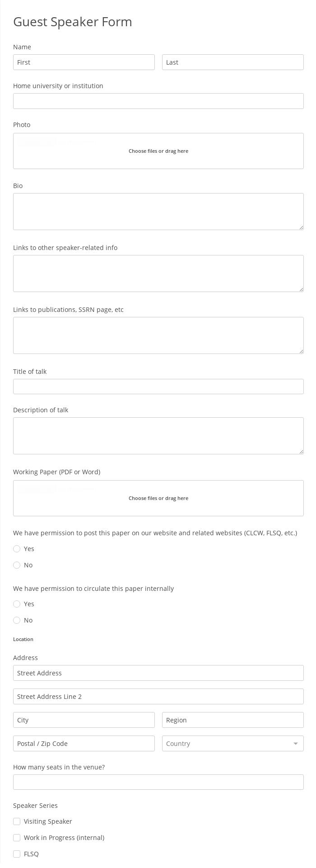Click the Title of talk field
The image size is (316, 868).
point(158,386)
